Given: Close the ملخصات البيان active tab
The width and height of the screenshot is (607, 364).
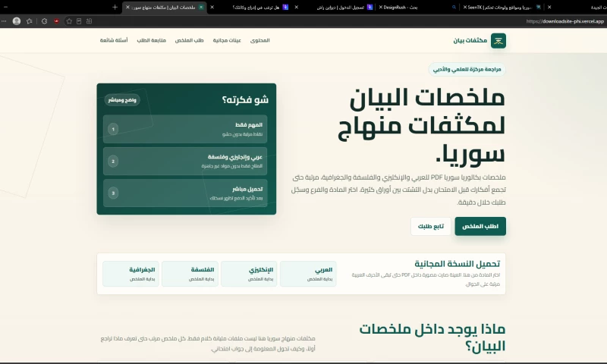Looking at the screenshot, I should click(x=127, y=7).
